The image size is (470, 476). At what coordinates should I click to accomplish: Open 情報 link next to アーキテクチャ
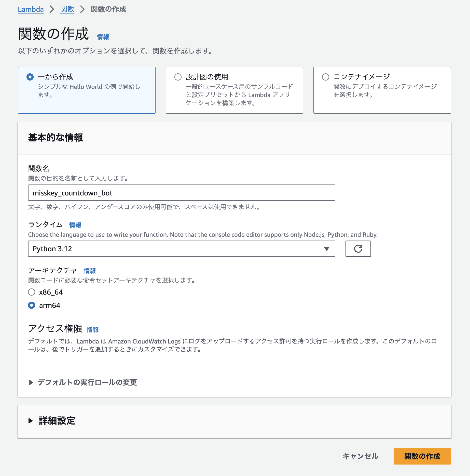coord(90,271)
